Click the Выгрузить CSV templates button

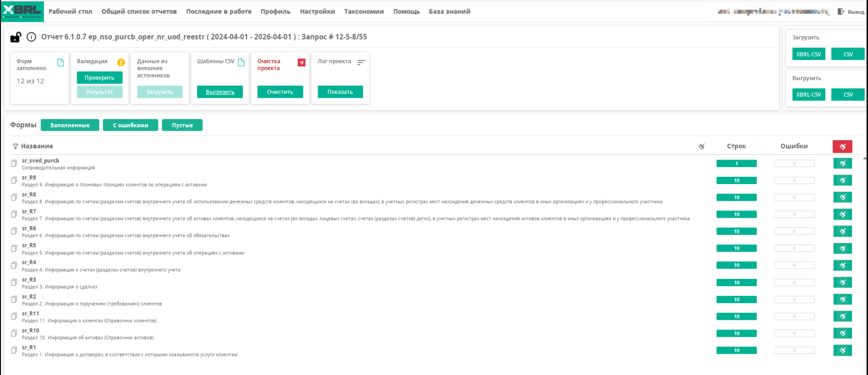click(x=220, y=92)
